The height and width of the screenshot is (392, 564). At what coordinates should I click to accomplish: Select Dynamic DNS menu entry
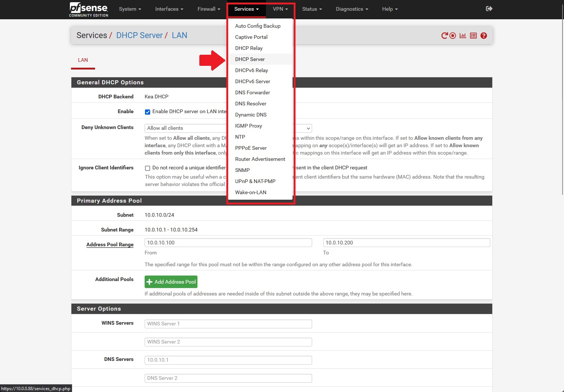coord(260,115)
